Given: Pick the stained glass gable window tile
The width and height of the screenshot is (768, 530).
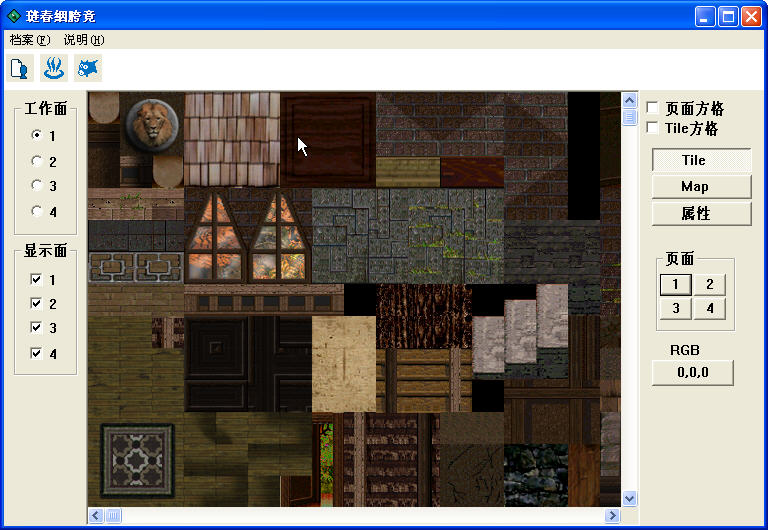Looking at the screenshot, I should point(248,236).
